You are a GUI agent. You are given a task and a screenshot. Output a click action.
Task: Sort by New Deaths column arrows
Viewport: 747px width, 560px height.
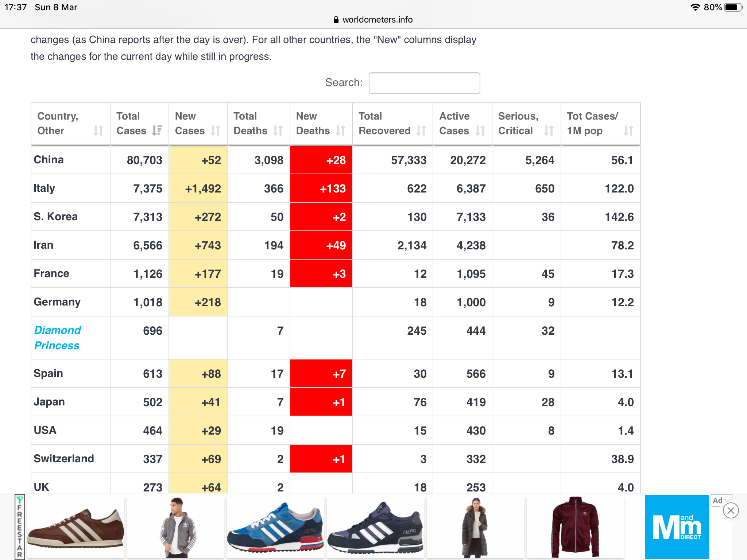(340, 131)
